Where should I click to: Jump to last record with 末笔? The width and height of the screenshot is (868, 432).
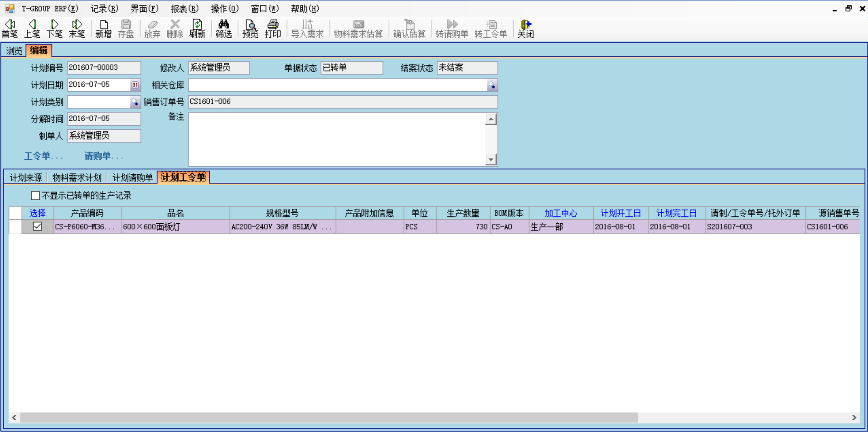(x=77, y=29)
